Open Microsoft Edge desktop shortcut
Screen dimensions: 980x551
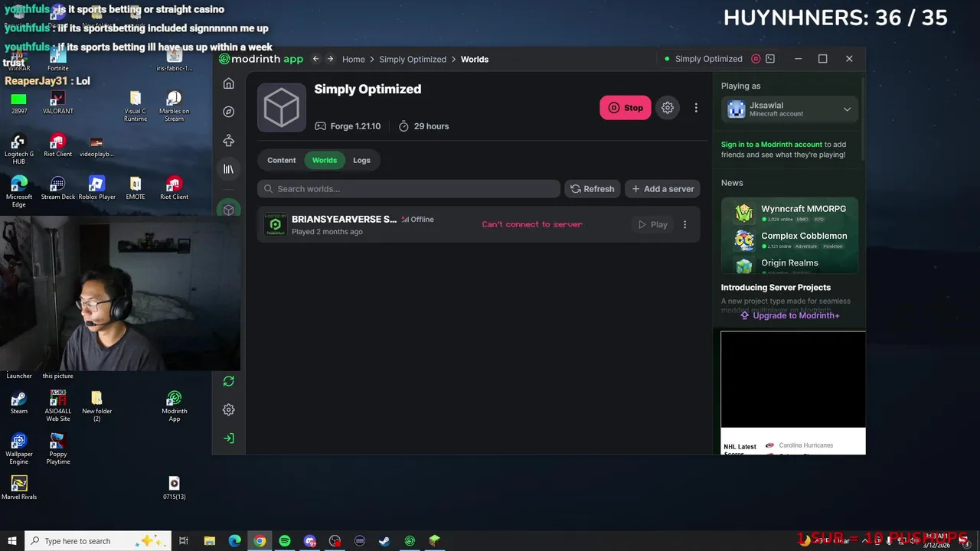coord(19,192)
